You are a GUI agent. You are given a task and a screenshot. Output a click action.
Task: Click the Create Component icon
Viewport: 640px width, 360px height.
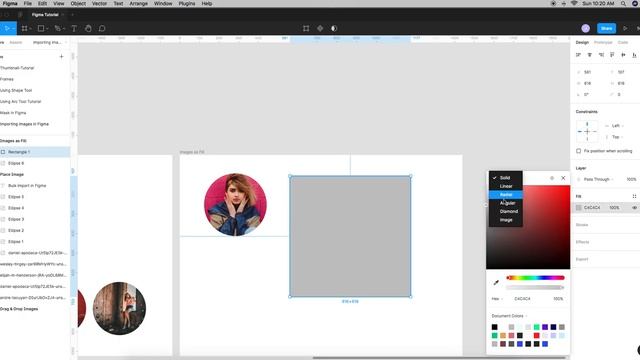pyautogui.click(x=320, y=28)
